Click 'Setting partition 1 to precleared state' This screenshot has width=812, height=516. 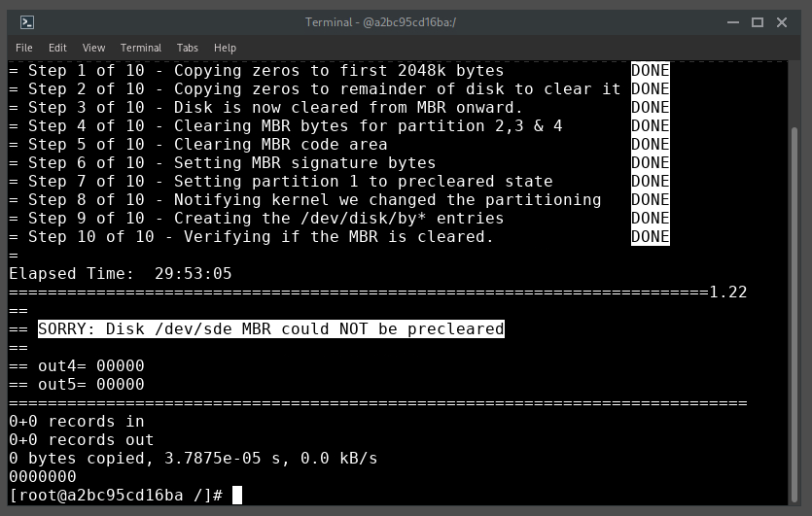pos(364,182)
